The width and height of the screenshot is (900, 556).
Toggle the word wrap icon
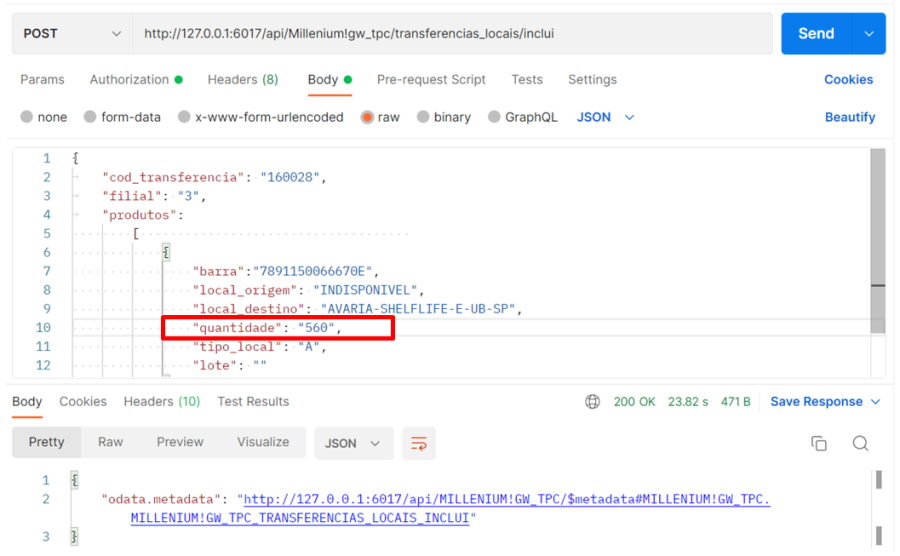[419, 443]
